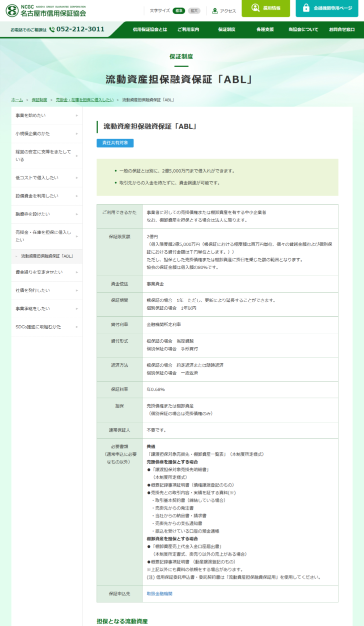Expand the 事業承継をしたい sidebar item

click(46, 309)
